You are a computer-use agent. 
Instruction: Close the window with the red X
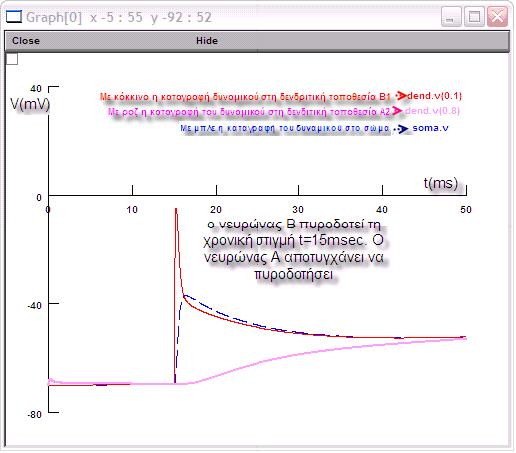pyautogui.click(x=497, y=17)
